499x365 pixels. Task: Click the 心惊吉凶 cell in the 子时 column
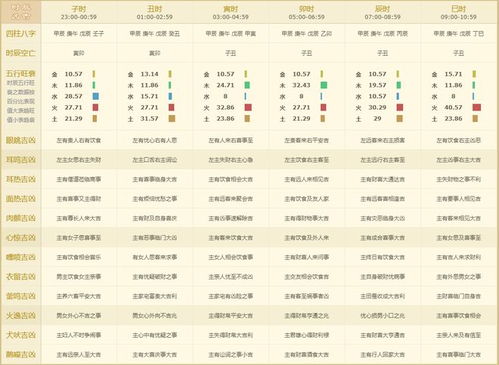(79, 238)
